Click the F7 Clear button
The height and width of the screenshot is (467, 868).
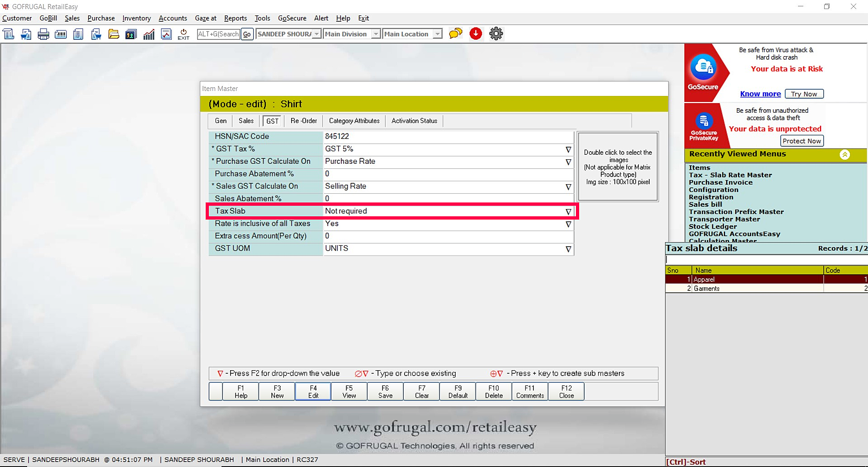tap(422, 391)
